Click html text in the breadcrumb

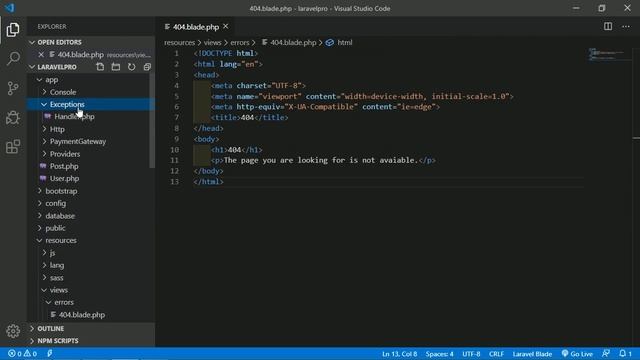[345, 42]
